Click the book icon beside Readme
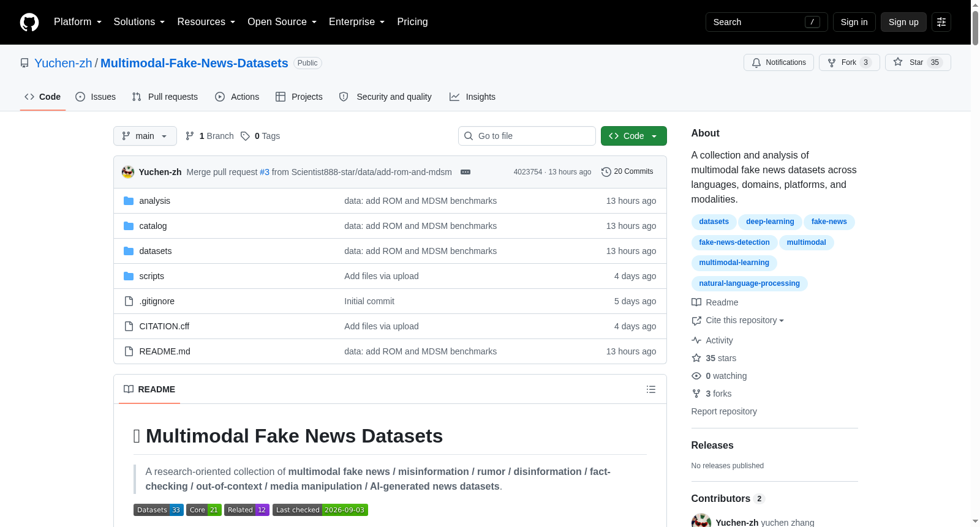 pos(696,302)
